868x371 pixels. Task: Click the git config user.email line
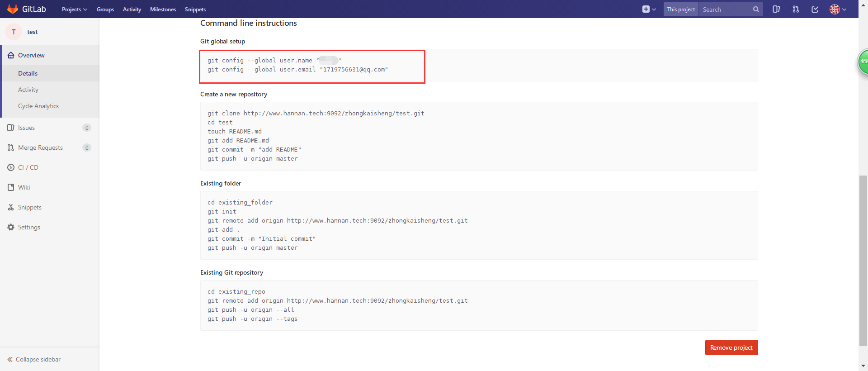point(297,70)
